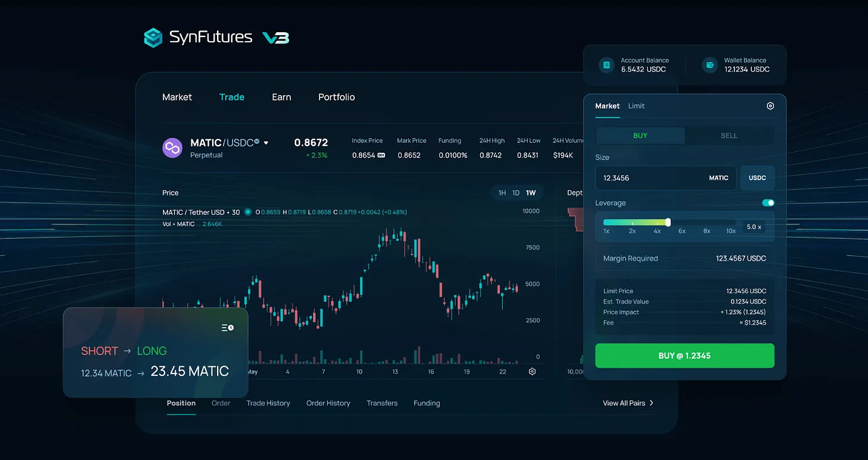Expand View All Pairs chevron
The width and height of the screenshot is (868, 460).
point(652,403)
